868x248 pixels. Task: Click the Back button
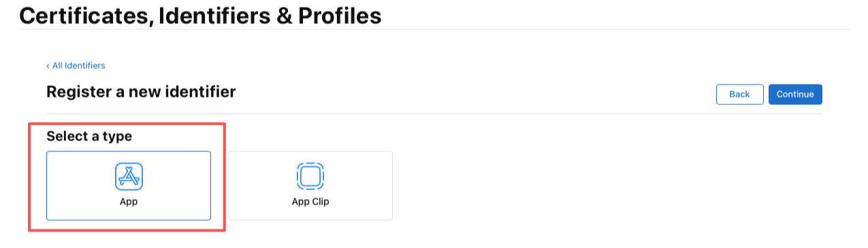click(739, 94)
